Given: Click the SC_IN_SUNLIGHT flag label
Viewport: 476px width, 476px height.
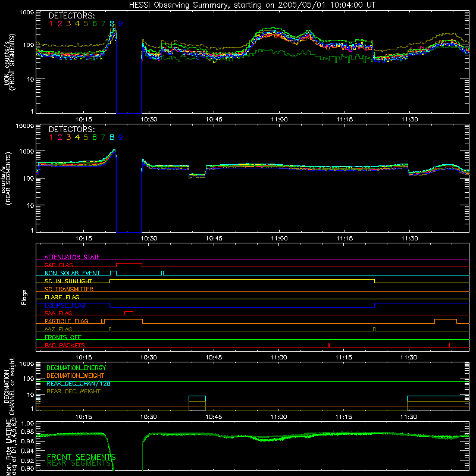Looking at the screenshot, I should coord(68,281).
